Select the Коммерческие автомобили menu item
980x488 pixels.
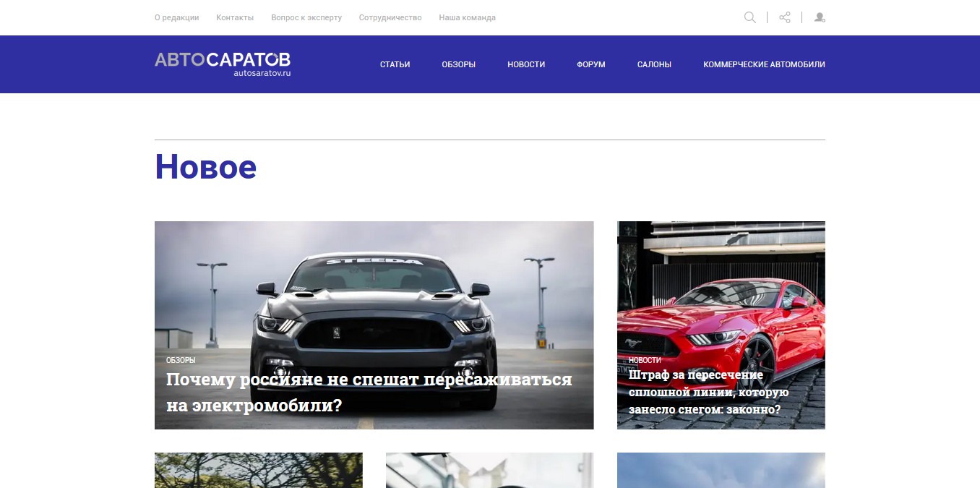coord(764,64)
